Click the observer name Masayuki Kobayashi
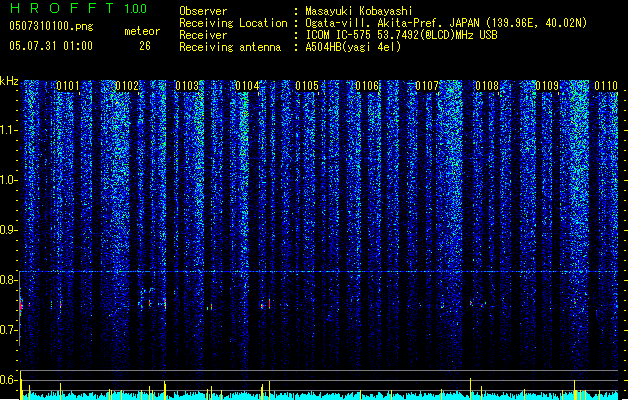The image size is (629, 400). click(359, 11)
